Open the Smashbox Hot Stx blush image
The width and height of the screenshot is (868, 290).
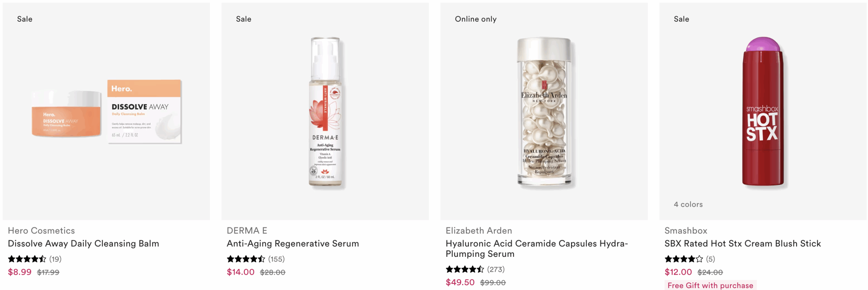tap(763, 112)
